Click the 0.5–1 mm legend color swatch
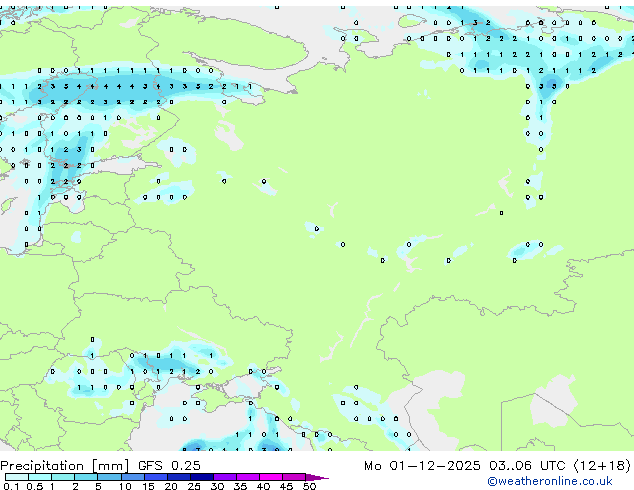The image size is (634, 490). coord(40,477)
